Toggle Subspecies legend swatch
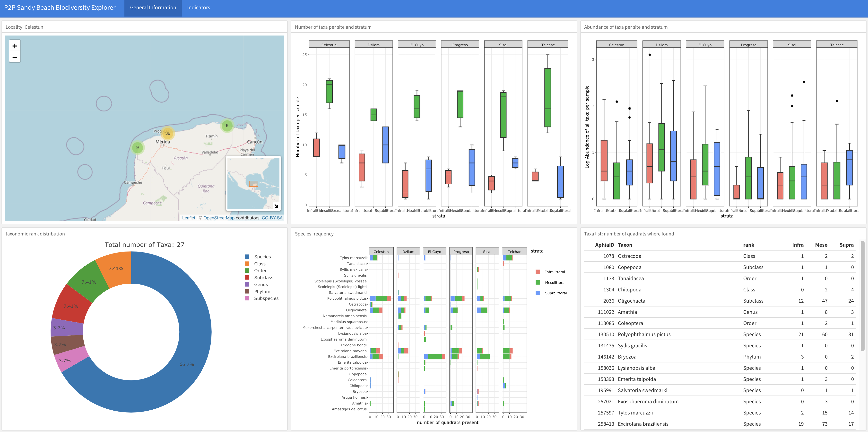This screenshot has height=432, width=868. click(x=247, y=298)
